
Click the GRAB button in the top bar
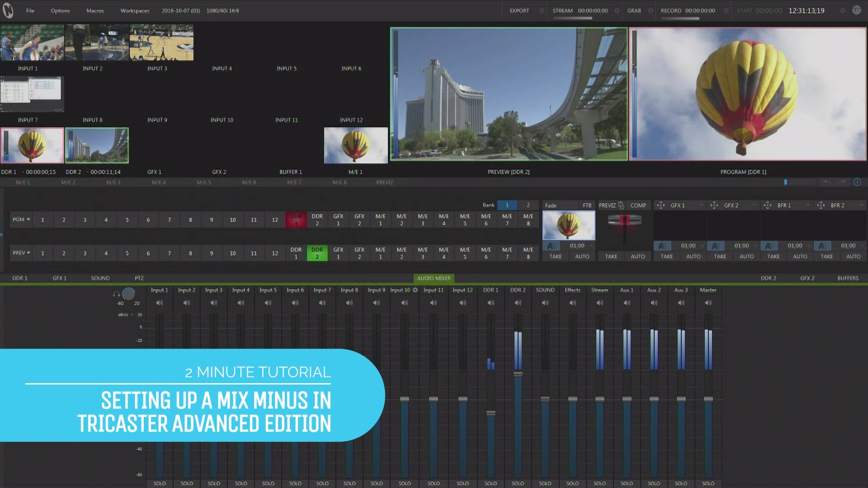click(634, 10)
